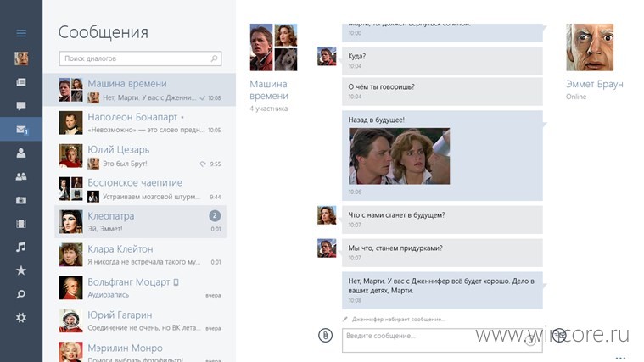Open the music note icon

21,247
